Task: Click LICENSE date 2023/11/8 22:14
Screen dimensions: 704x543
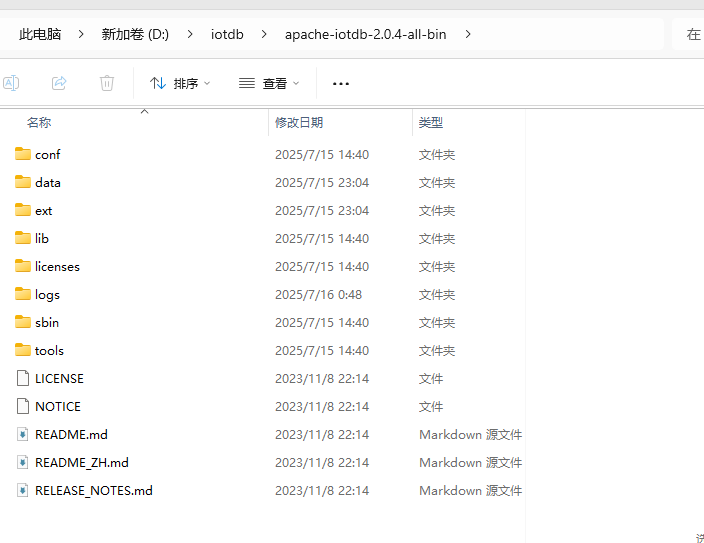Action: click(x=322, y=379)
